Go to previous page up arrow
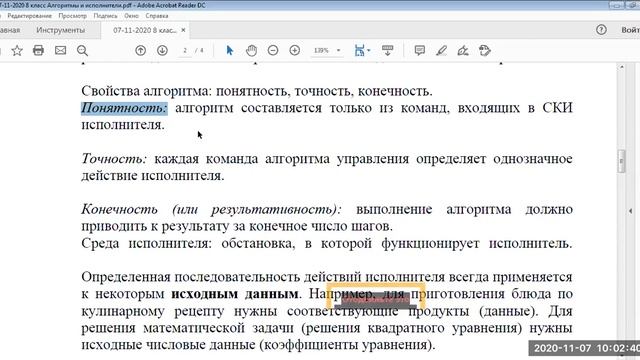The image size is (640, 360). click(141, 50)
